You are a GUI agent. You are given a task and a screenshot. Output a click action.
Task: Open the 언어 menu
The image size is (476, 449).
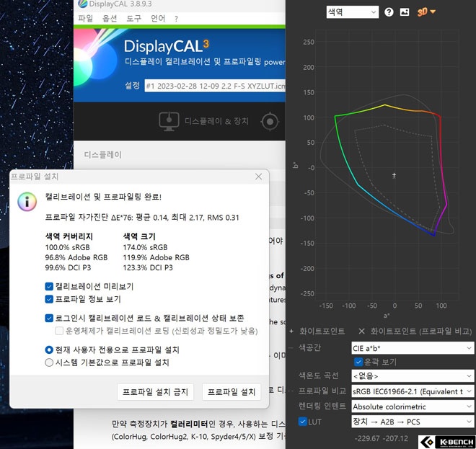click(x=158, y=19)
